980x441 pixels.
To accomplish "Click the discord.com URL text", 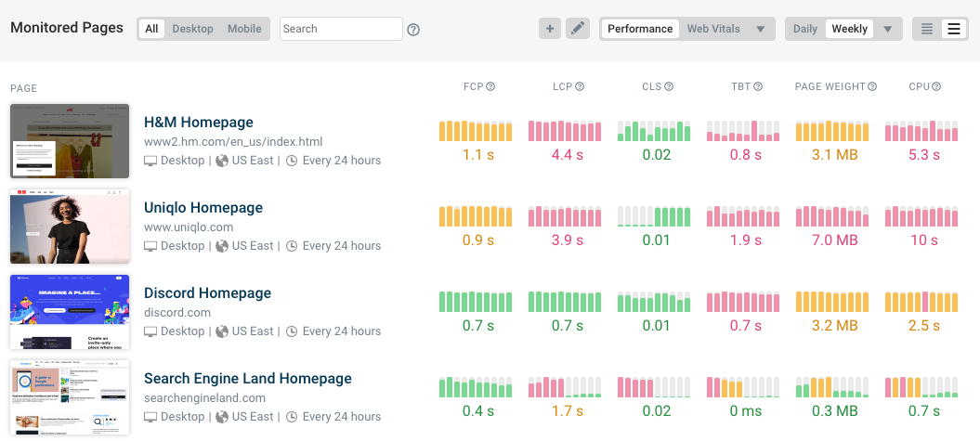I will coord(177,313).
